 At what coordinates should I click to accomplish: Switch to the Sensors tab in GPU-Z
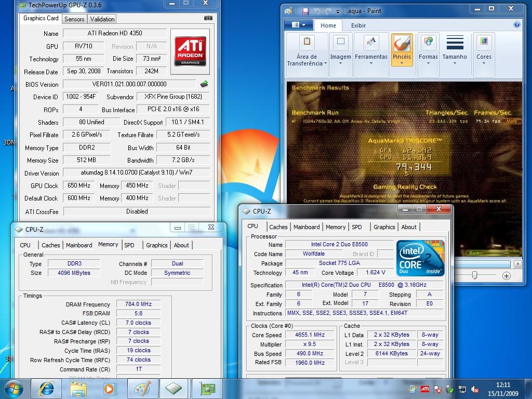[74, 19]
